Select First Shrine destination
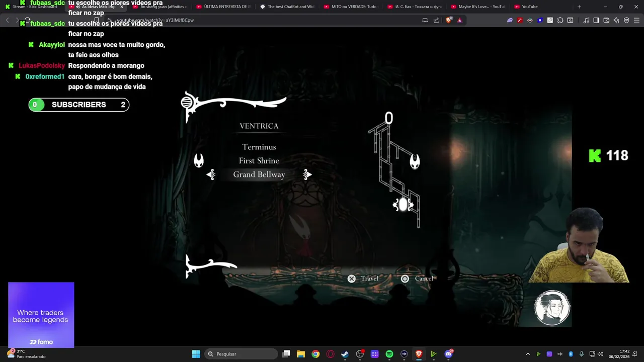644x362 pixels. pos(259,160)
